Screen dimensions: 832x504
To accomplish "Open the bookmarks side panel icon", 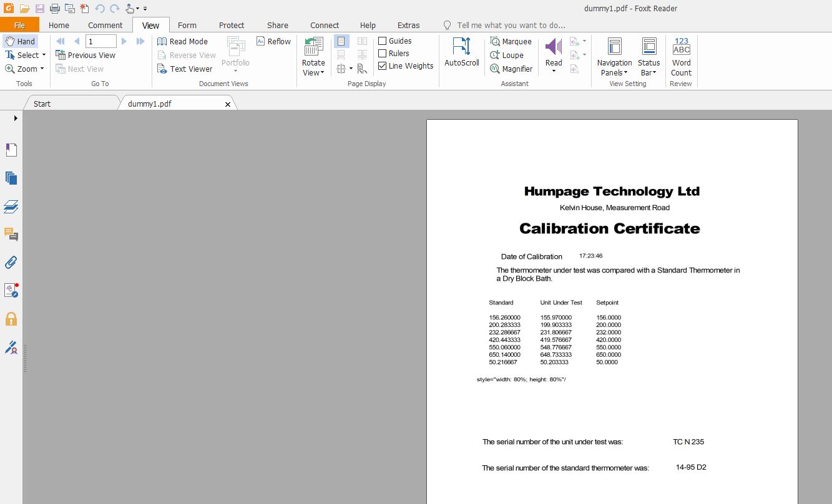I will click(11, 150).
